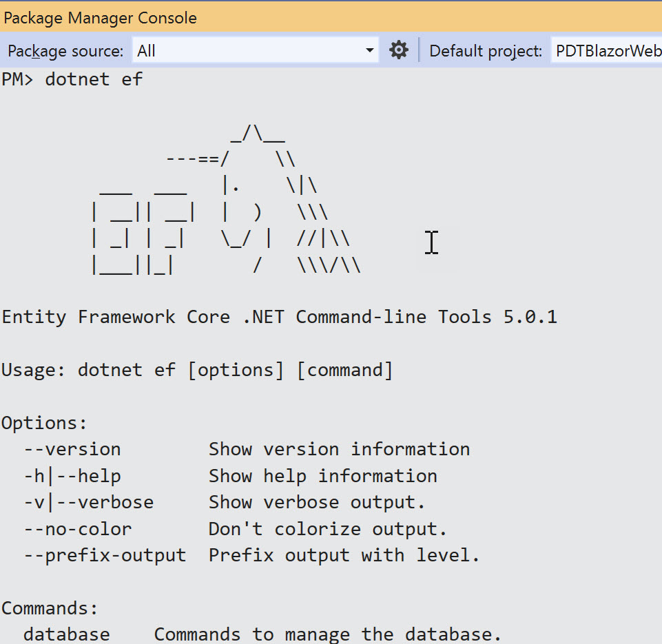Click the gear icon beside the source dropdown
662x644 pixels.
[398, 50]
